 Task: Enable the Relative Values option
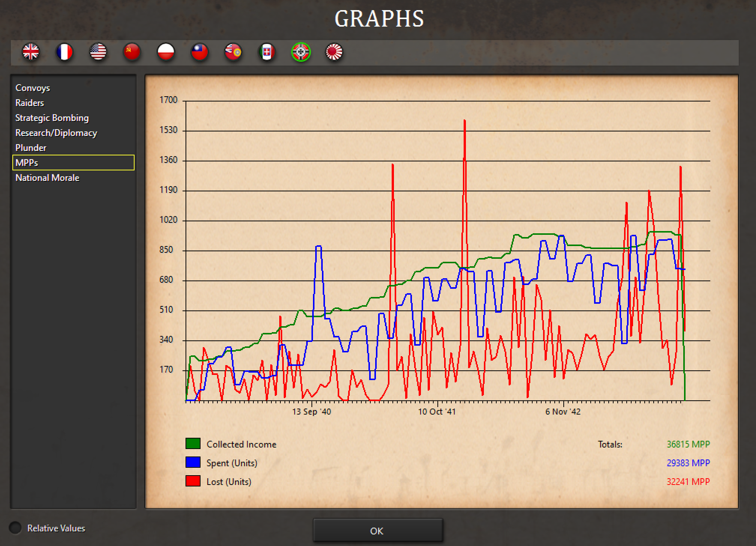15,528
